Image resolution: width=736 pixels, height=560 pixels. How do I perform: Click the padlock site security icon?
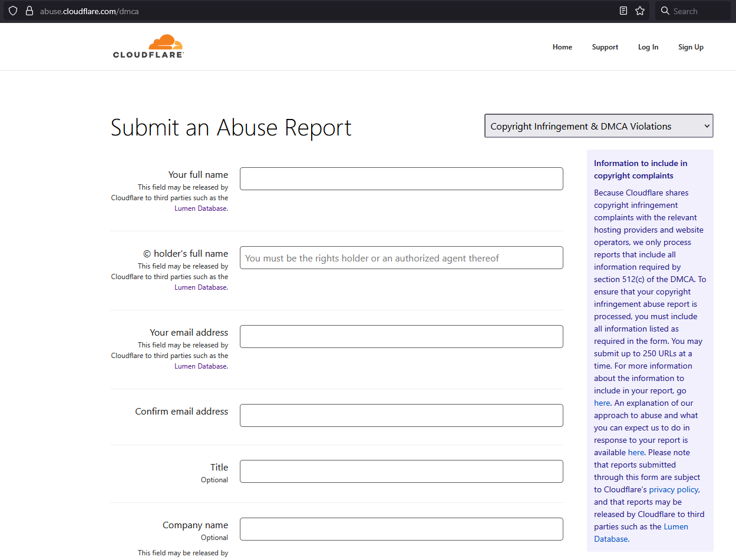pos(29,11)
